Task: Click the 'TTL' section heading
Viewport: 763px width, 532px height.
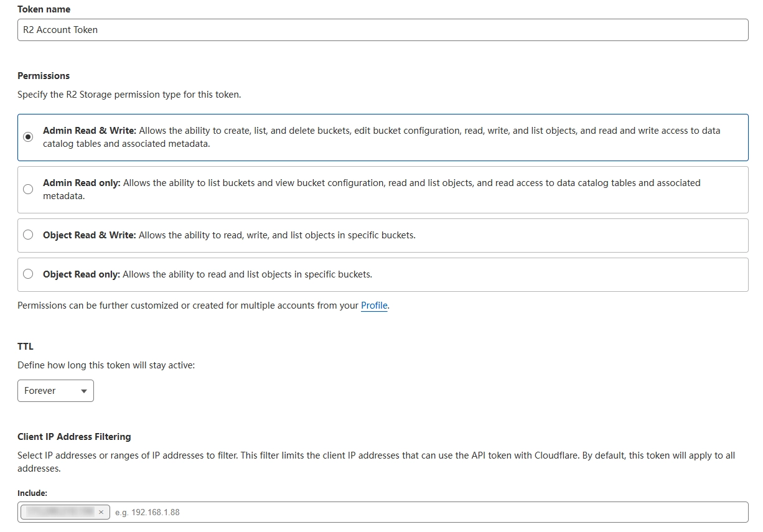Action: (x=26, y=347)
